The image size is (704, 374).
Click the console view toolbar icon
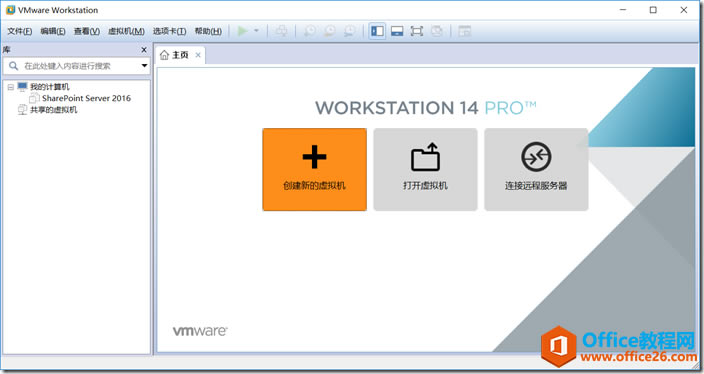pyautogui.click(x=465, y=31)
